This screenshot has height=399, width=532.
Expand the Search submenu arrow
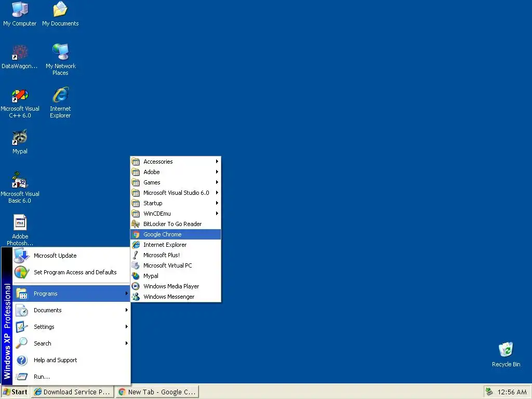pos(127,343)
